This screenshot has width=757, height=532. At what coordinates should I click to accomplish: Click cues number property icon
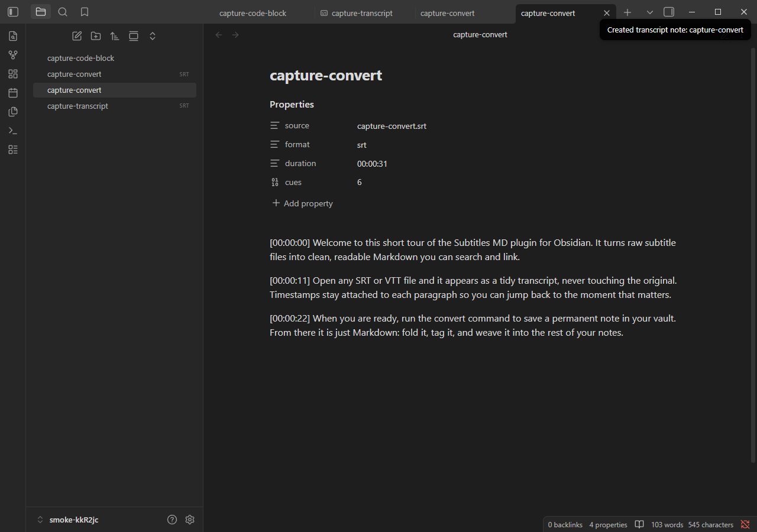275,183
